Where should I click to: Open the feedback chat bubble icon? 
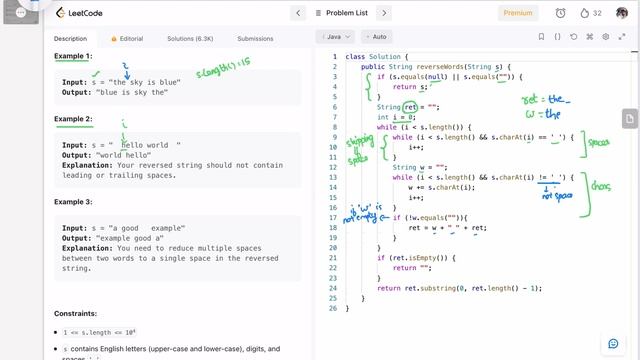613,344
